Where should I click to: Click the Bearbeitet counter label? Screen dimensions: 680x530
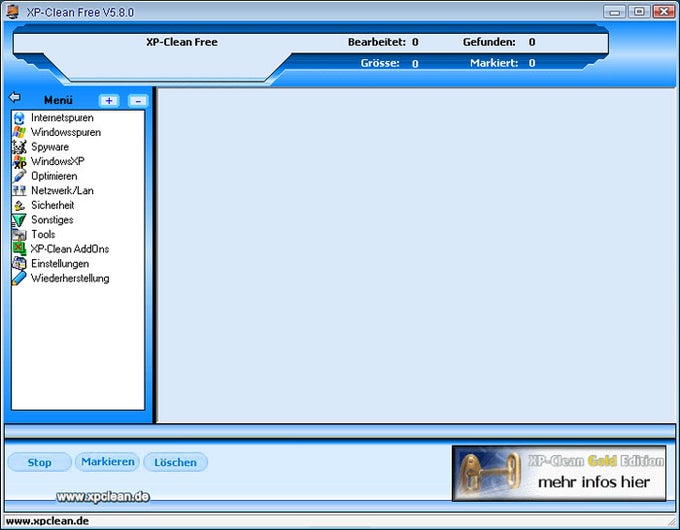[x=377, y=42]
